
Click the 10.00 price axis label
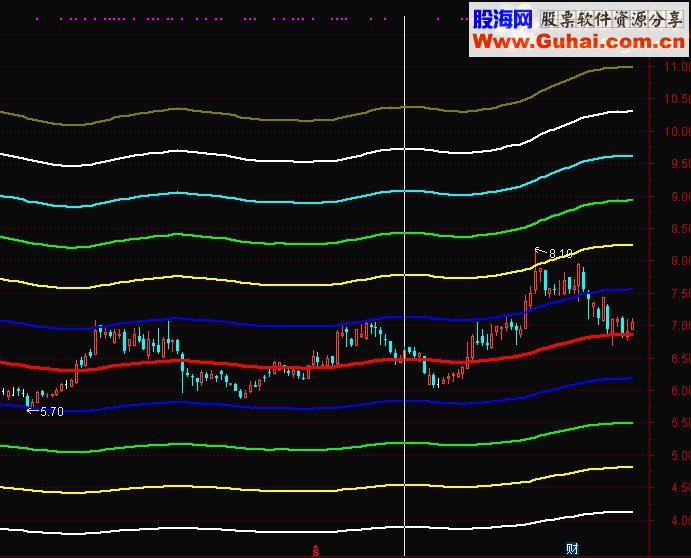click(x=677, y=131)
